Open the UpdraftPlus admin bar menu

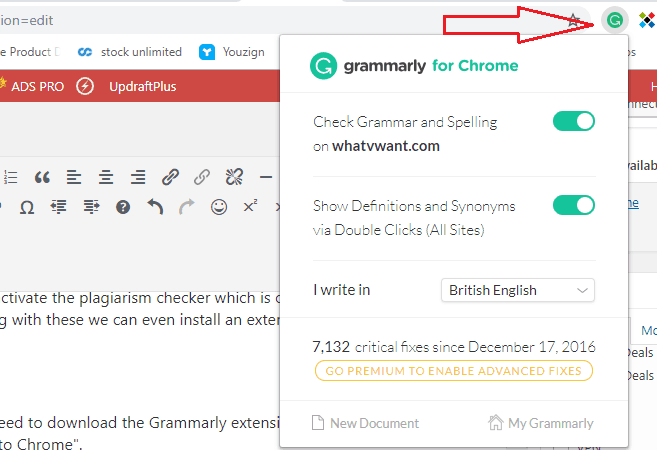[142, 87]
